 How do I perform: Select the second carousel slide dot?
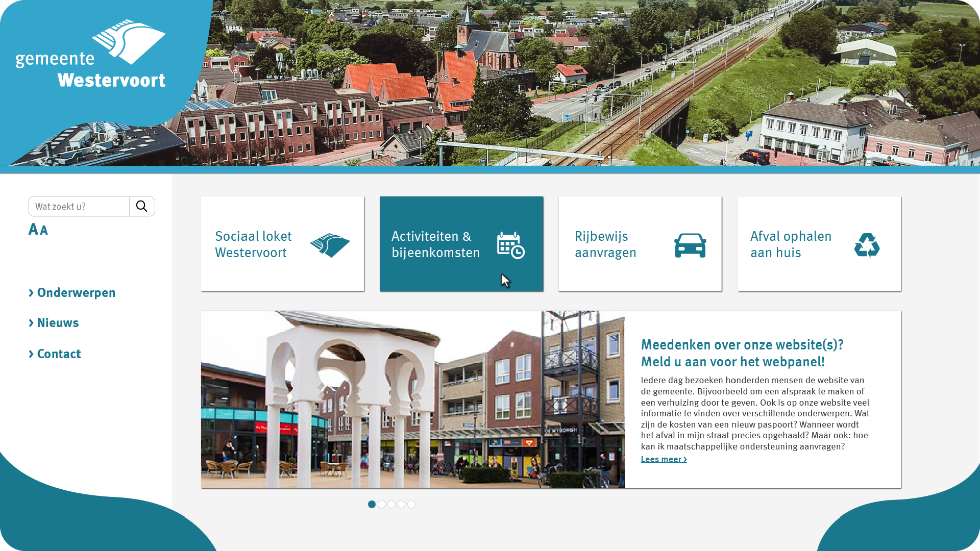pos(382,505)
